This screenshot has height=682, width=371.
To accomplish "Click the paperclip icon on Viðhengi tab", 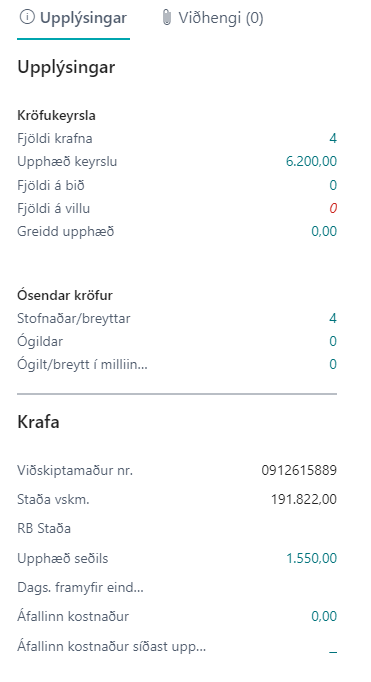I will (166, 17).
